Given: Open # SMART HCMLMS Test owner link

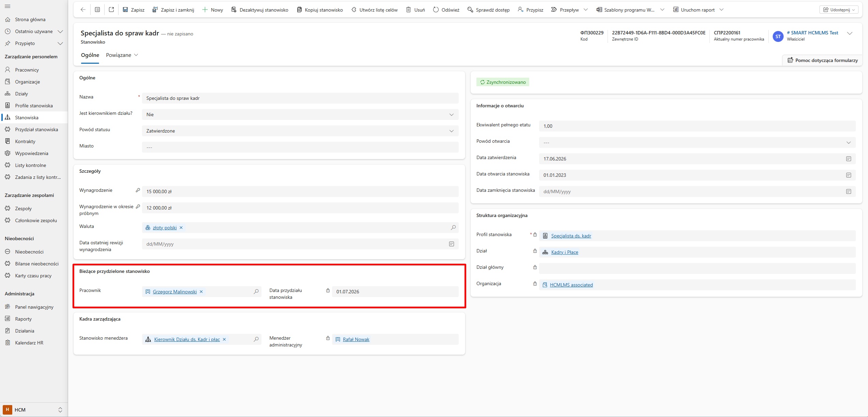Looking at the screenshot, I should click(x=812, y=33).
